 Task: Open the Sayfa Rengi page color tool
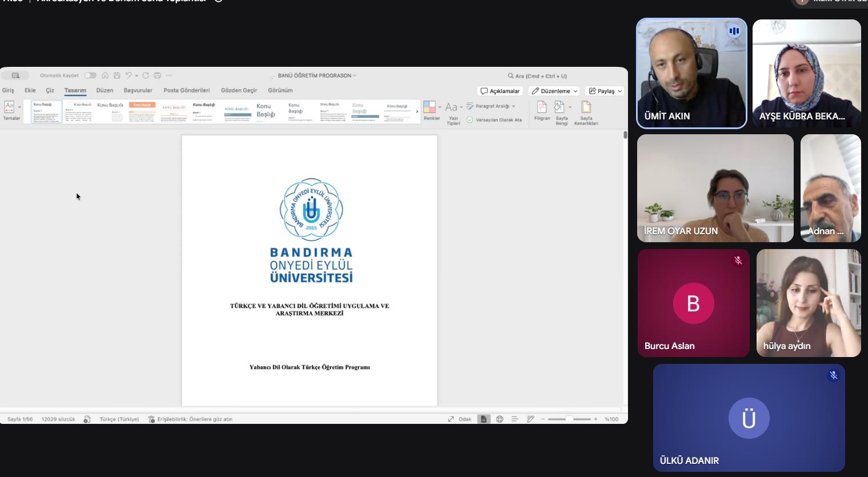click(x=561, y=113)
